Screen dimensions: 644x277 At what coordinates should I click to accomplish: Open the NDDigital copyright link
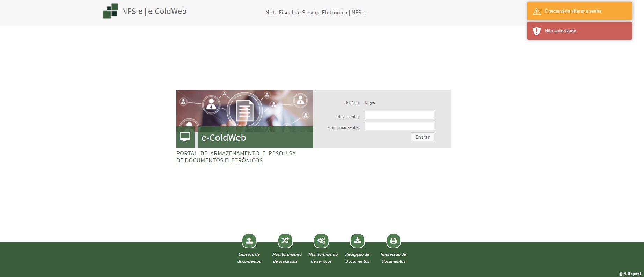630,274
